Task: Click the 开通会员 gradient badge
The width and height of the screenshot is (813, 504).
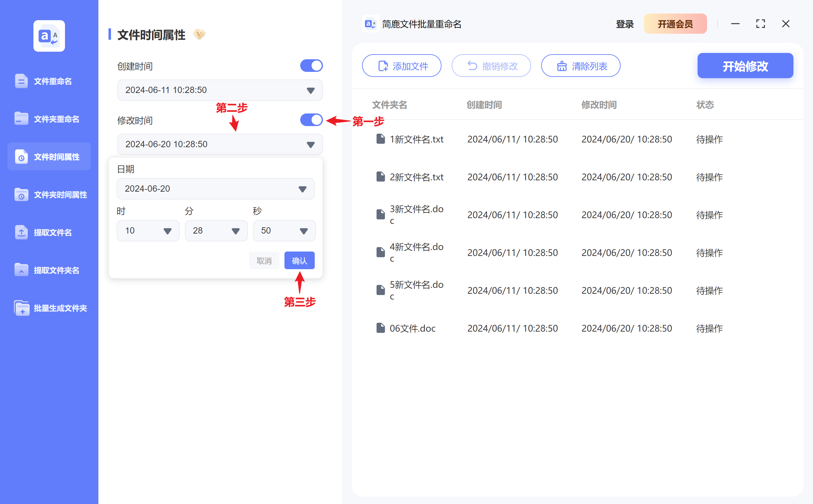Action: tap(676, 24)
